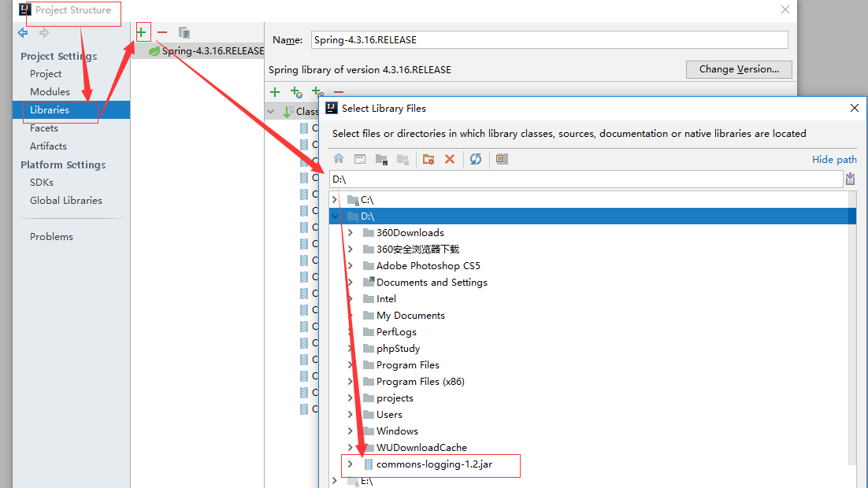The width and height of the screenshot is (868, 488).
Task: Add classes root to library
Action: click(x=275, y=92)
